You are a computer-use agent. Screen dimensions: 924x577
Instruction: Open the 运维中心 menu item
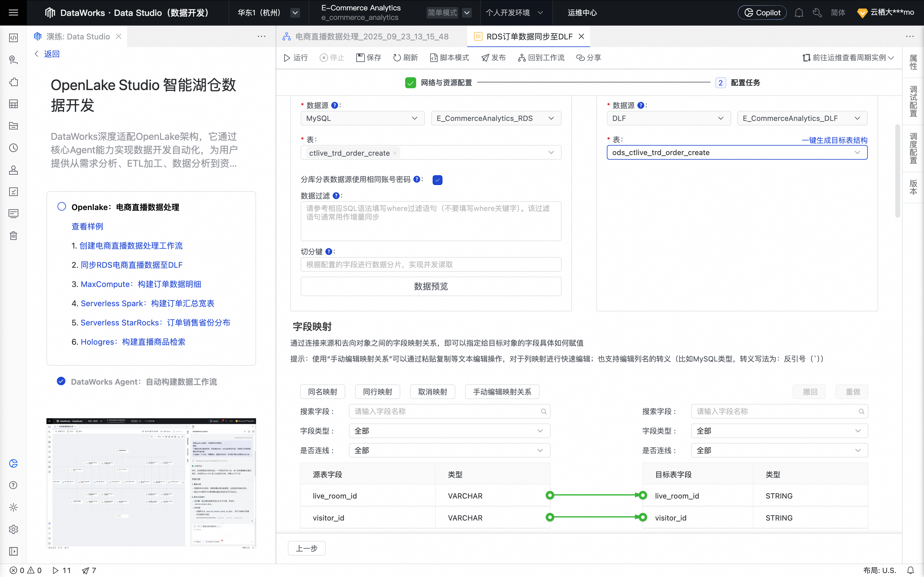point(582,13)
